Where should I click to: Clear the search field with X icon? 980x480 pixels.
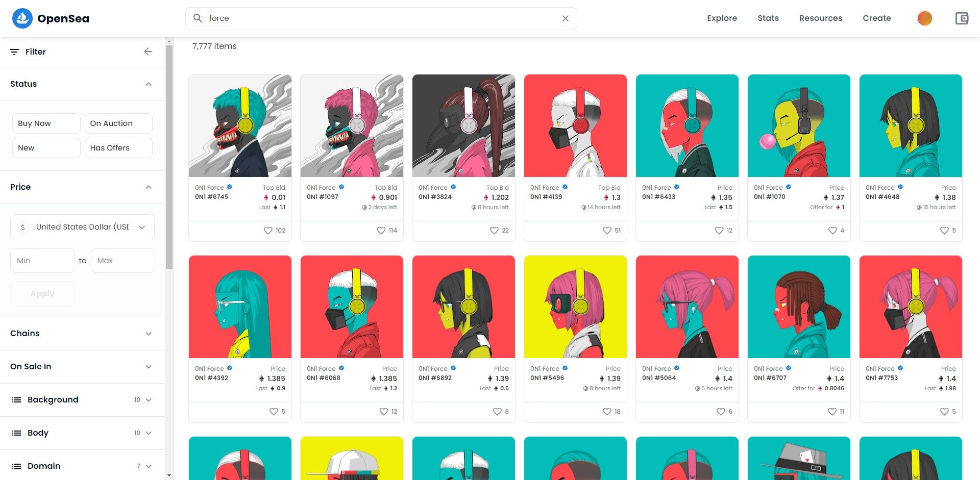pos(565,18)
